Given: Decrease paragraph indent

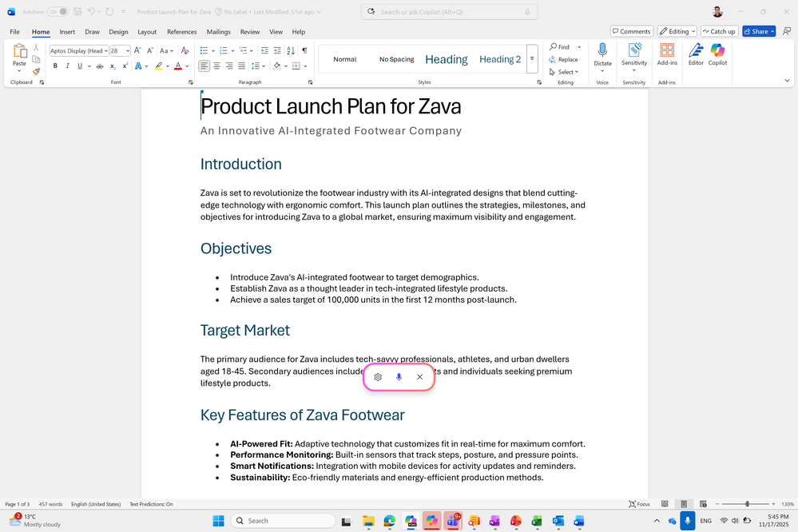Looking at the screenshot, I should (x=264, y=50).
